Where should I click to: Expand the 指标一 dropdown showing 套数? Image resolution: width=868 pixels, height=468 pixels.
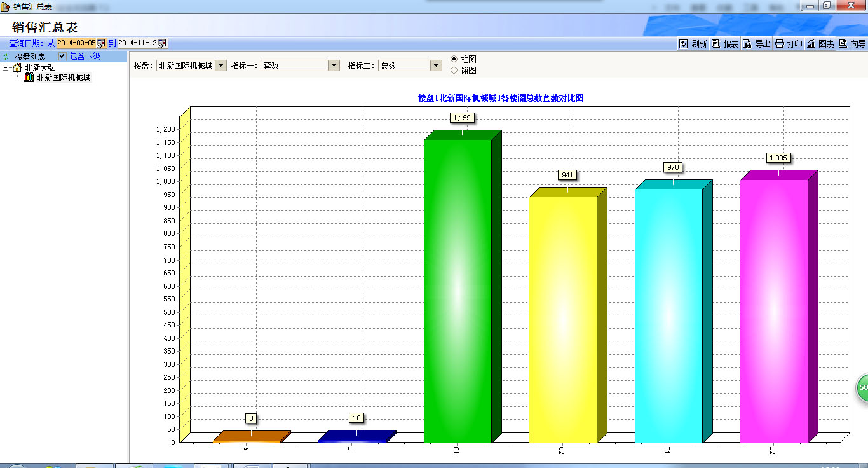pyautogui.click(x=334, y=65)
